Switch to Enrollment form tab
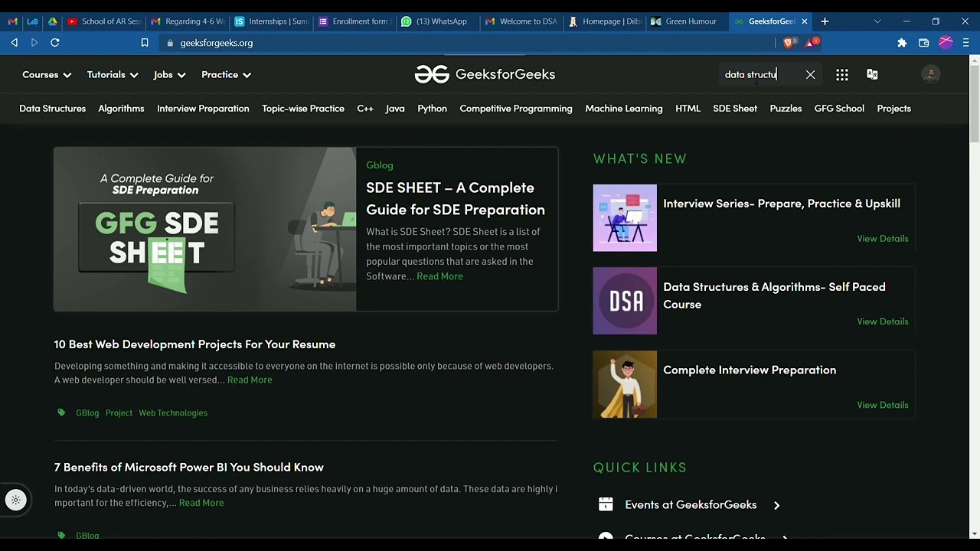 (x=354, y=21)
